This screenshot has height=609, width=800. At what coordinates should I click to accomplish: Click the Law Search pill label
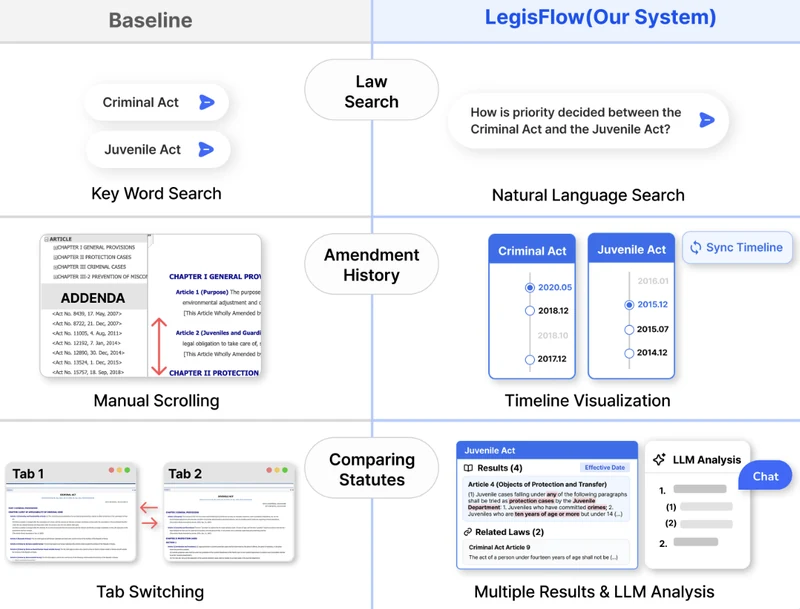point(371,91)
